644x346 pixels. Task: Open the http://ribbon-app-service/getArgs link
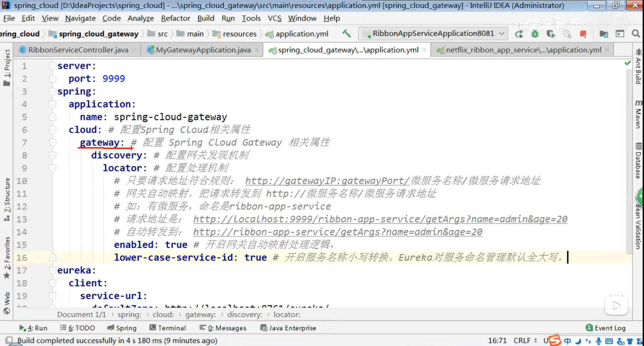(x=338, y=232)
